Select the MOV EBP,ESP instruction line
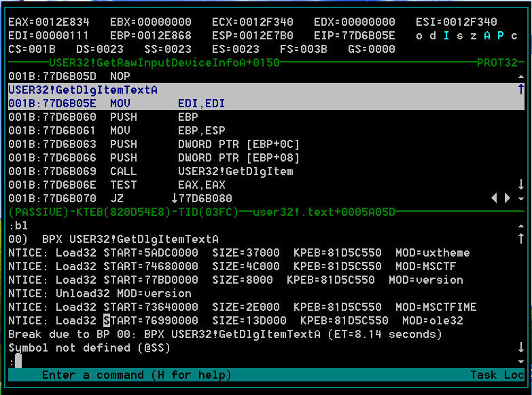This screenshot has height=395, width=532. 117,130
